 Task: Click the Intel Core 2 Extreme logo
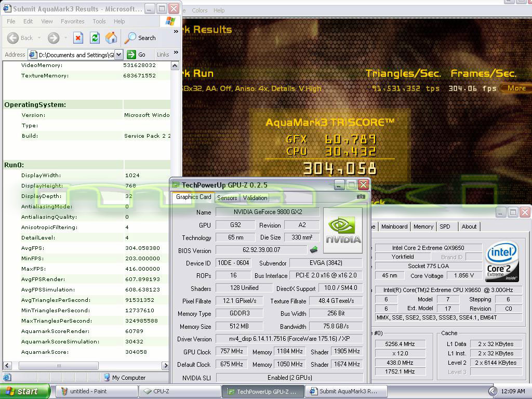tap(501, 261)
